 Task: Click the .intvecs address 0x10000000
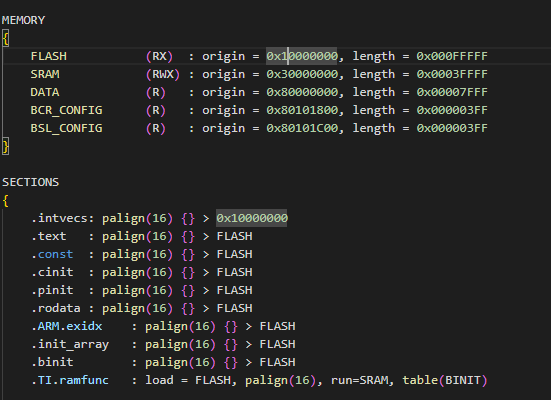(x=252, y=218)
